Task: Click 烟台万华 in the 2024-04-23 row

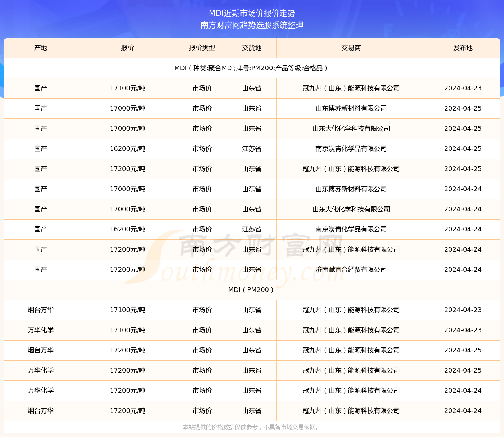Action: click(x=41, y=310)
